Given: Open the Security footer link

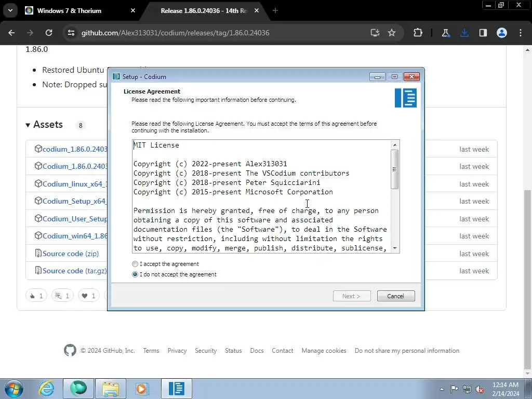Looking at the screenshot, I should tap(206, 351).
